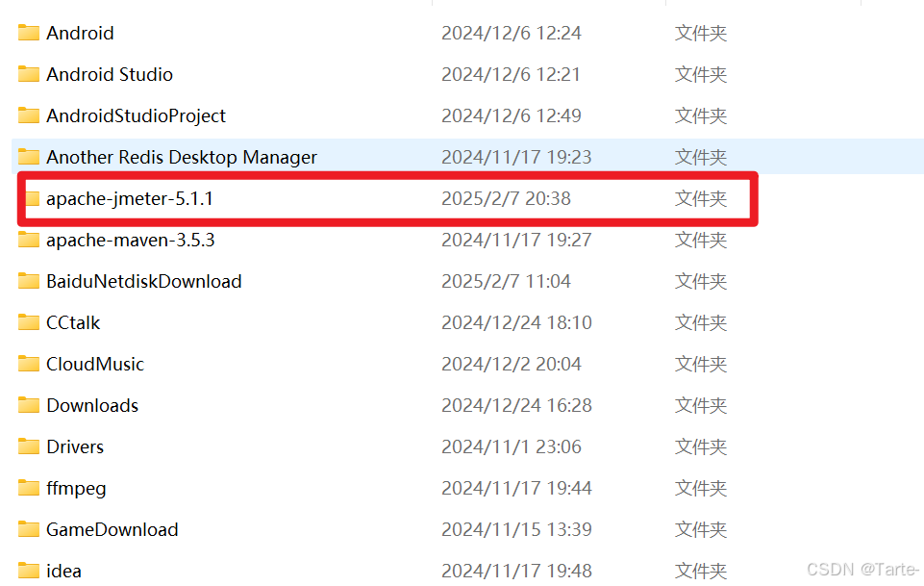Click the Downloads folder icon
The height and width of the screenshot is (586, 924).
point(28,404)
